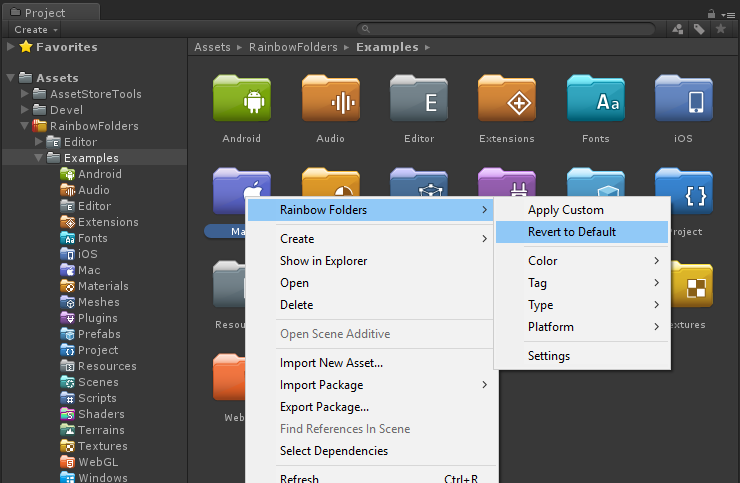This screenshot has width=740, height=483.
Task: Collapse the RainbowFolders folder
Action: [25, 126]
